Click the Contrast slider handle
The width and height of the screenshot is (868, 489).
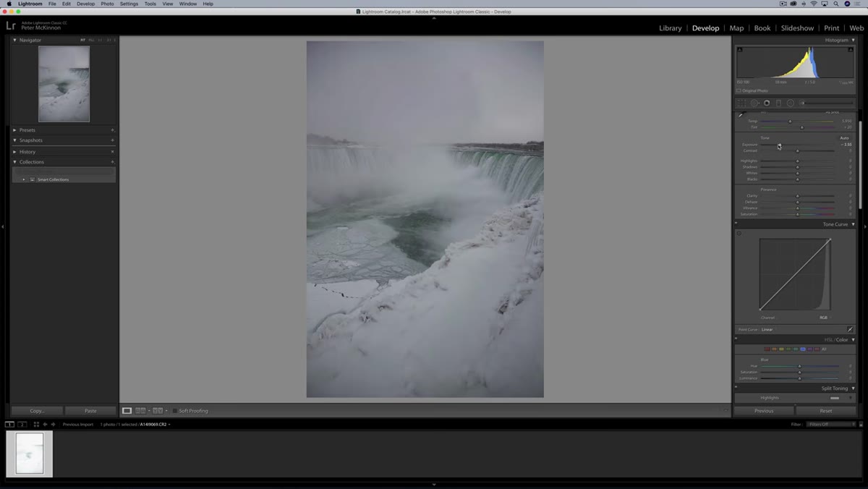coord(798,150)
